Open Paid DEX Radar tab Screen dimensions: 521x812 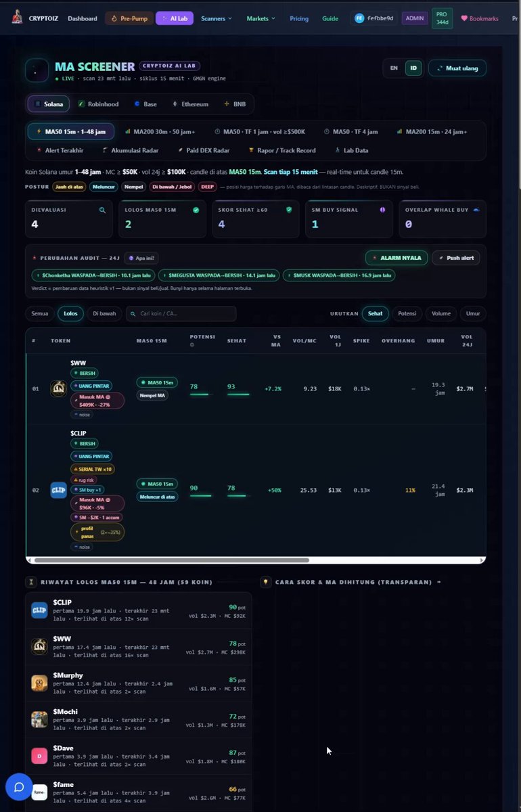click(203, 150)
